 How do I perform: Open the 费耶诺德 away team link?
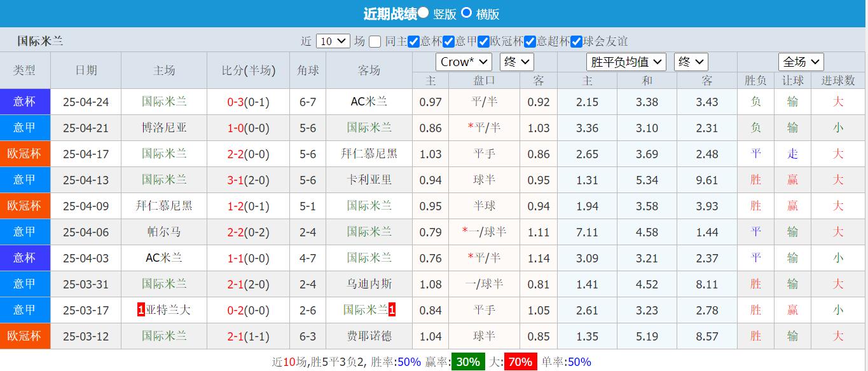(x=368, y=336)
